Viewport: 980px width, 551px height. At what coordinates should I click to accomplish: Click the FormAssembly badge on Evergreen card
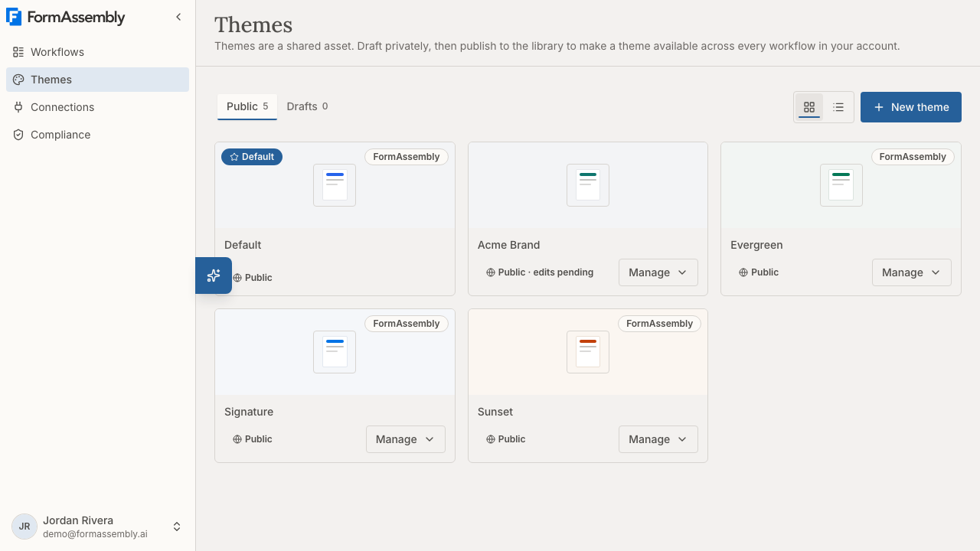913,157
